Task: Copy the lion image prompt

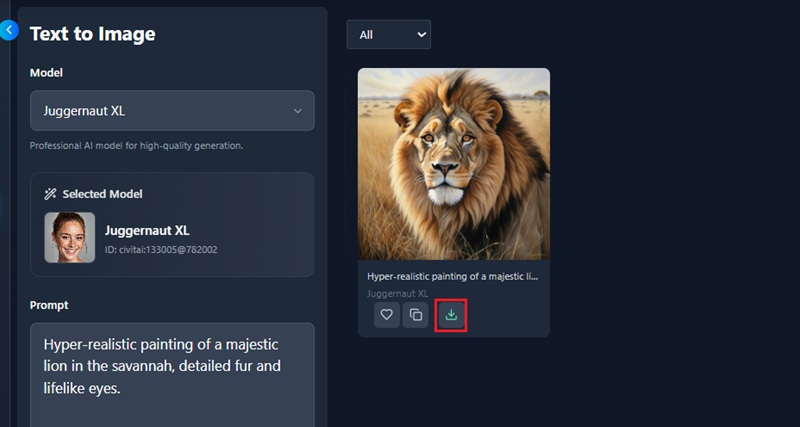Action: [415, 315]
